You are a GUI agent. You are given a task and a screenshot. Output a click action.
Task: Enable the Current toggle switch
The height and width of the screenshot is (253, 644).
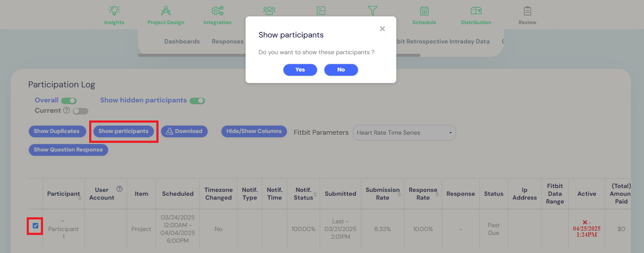(80, 111)
